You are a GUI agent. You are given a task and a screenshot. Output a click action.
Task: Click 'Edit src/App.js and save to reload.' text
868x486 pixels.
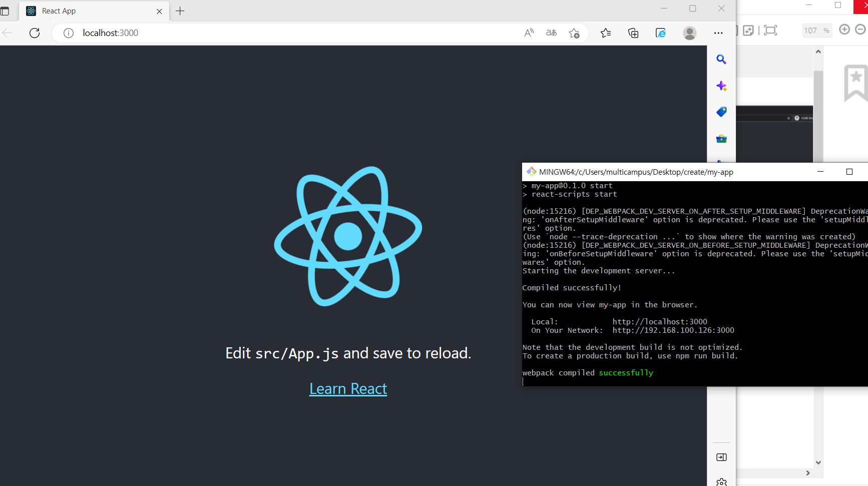pos(348,353)
